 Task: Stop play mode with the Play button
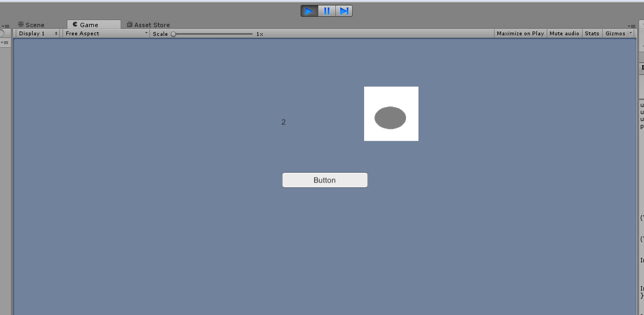310,11
